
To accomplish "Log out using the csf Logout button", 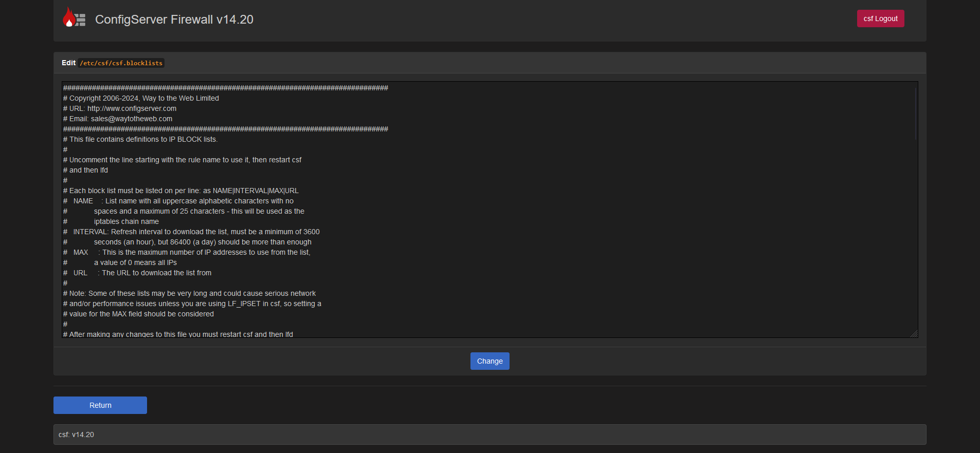I will point(880,18).
